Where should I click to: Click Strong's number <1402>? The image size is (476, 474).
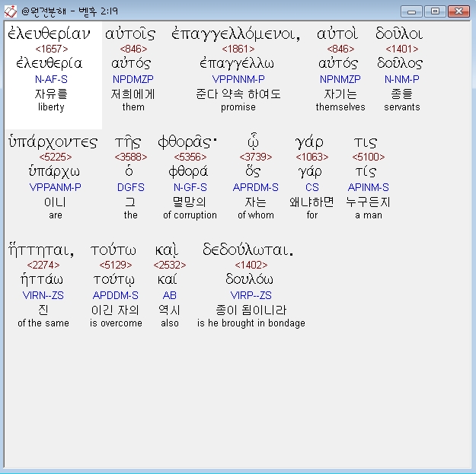point(251,265)
